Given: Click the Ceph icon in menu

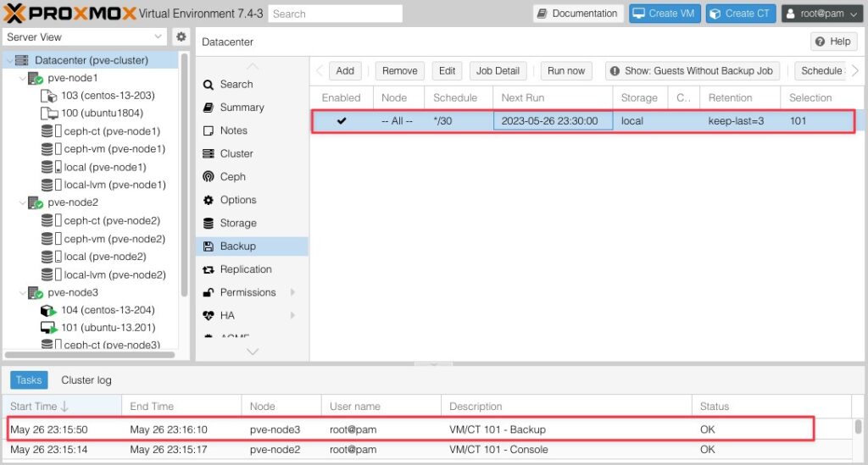Looking at the screenshot, I should click(209, 177).
